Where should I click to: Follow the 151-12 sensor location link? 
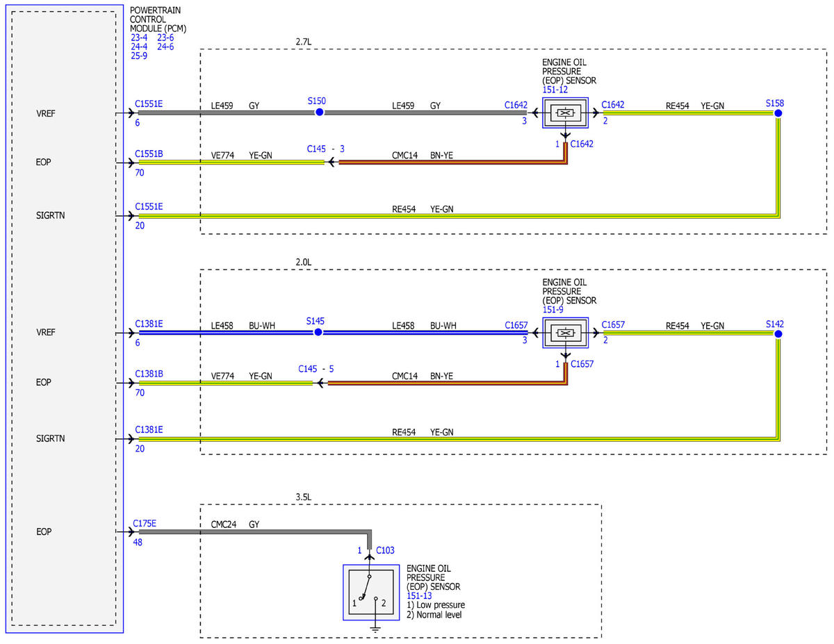click(555, 90)
